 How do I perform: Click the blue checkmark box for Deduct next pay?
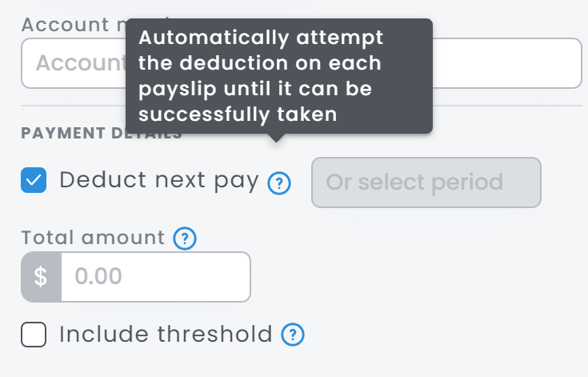pyautogui.click(x=34, y=181)
